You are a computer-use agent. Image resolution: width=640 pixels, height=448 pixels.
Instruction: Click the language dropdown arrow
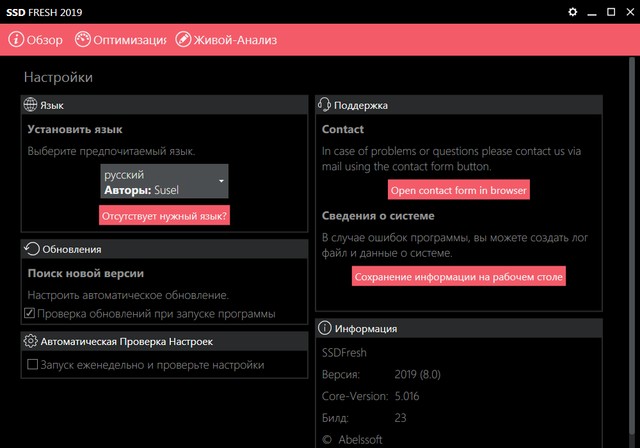220,181
